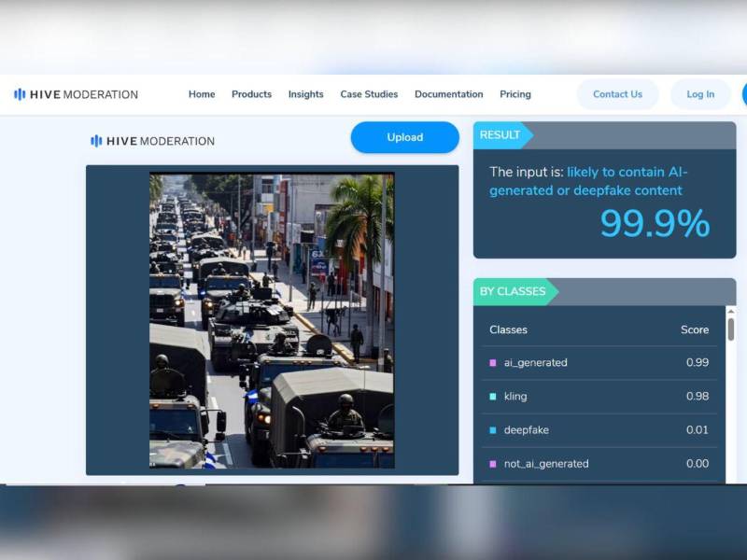Select the uploaded military convoy image
Viewport: 747px width, 560px height.
tap(272, 320)
